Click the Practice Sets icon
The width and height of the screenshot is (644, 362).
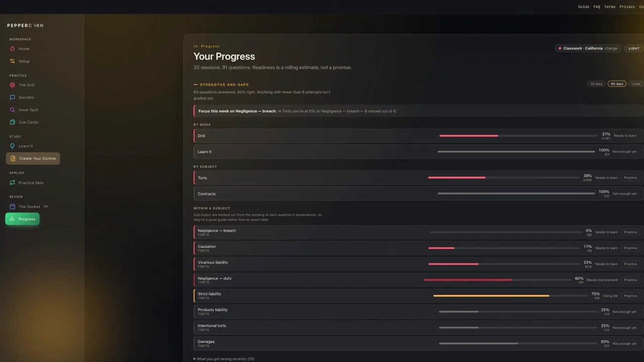pos(12,183)
